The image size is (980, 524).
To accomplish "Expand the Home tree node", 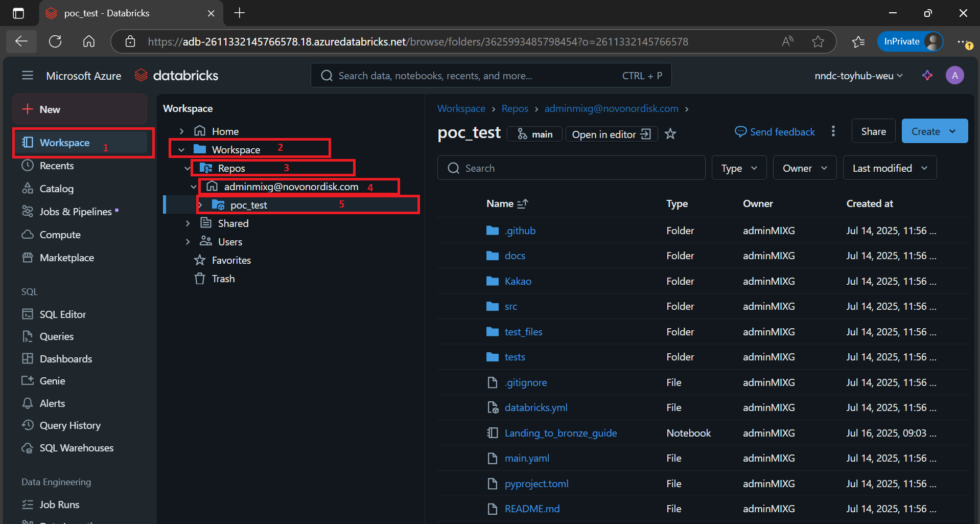I will coord(181,131).
